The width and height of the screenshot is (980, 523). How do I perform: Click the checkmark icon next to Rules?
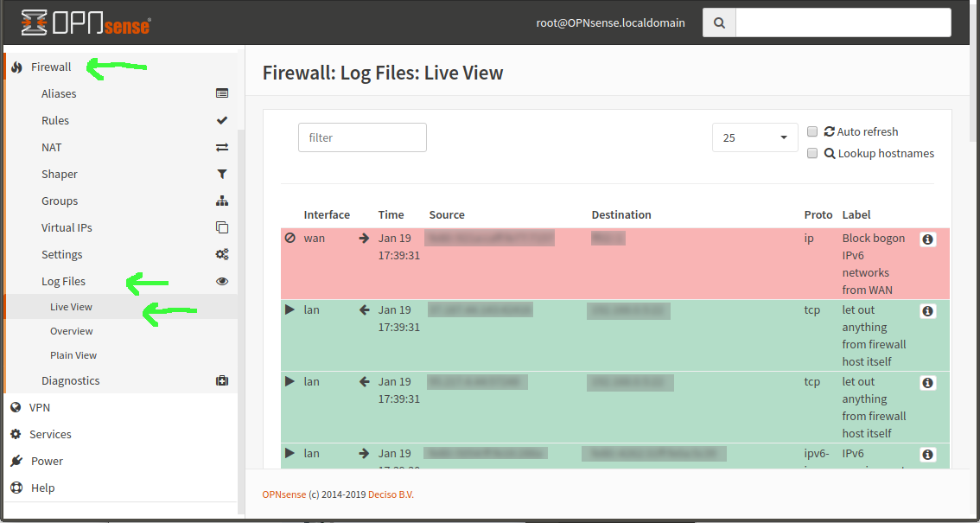pos(222,120)
